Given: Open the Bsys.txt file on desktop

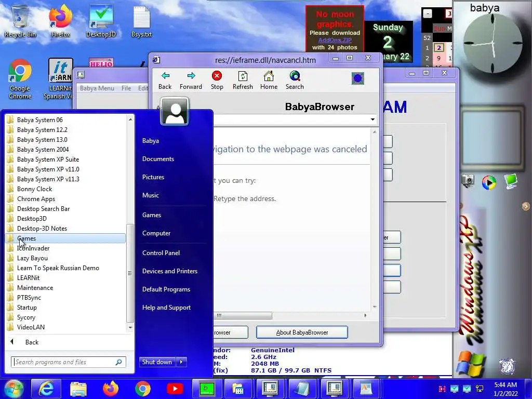Looking at the screenshot, I should 141,20.
